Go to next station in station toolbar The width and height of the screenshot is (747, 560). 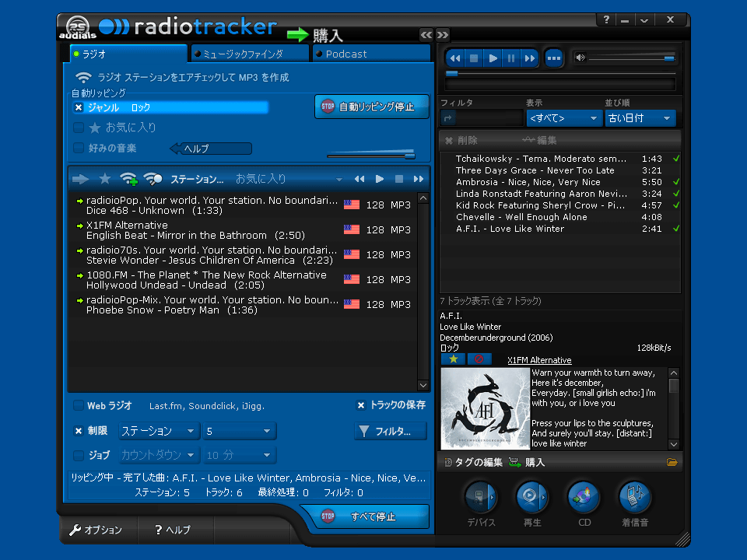click(419, 179)
